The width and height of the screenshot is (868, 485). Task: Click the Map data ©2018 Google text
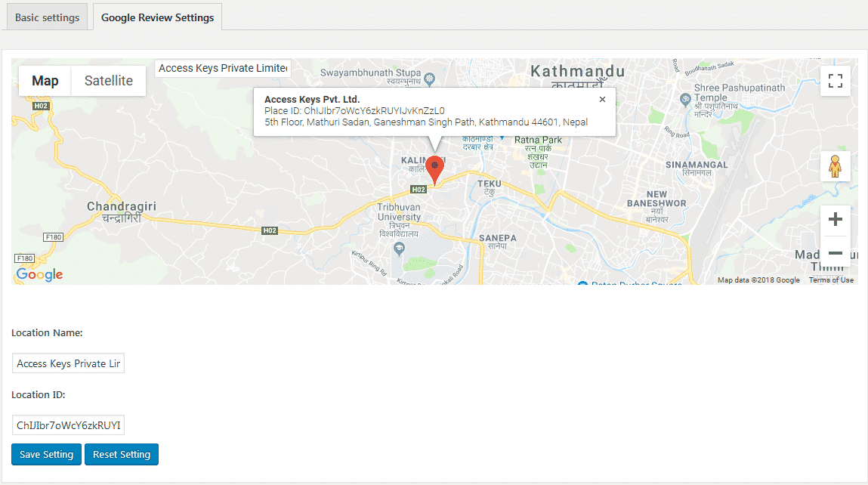(758, 280)
